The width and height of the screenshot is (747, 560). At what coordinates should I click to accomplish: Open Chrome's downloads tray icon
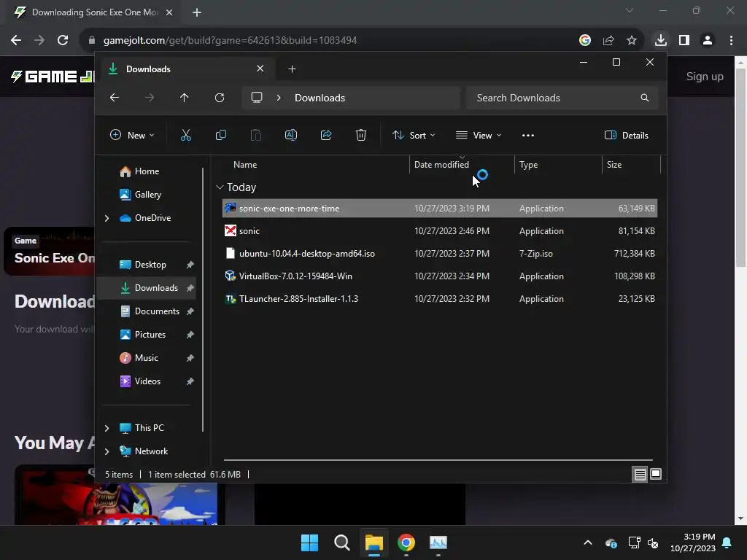[x=661, y=40]
